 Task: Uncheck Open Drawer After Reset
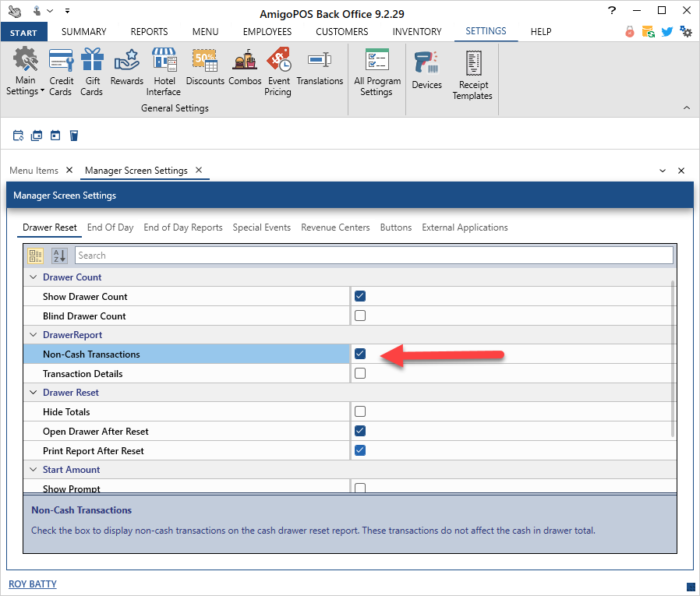[x=360, y=431]
